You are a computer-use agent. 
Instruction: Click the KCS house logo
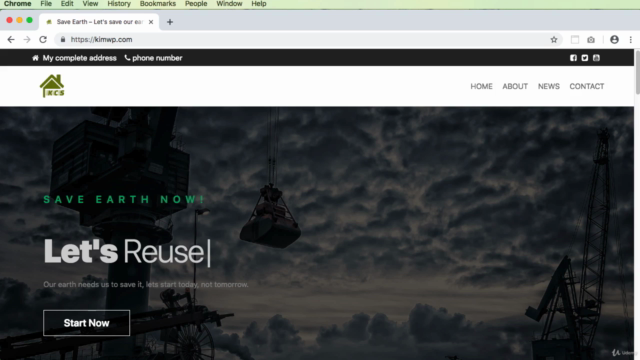point(52,86)
